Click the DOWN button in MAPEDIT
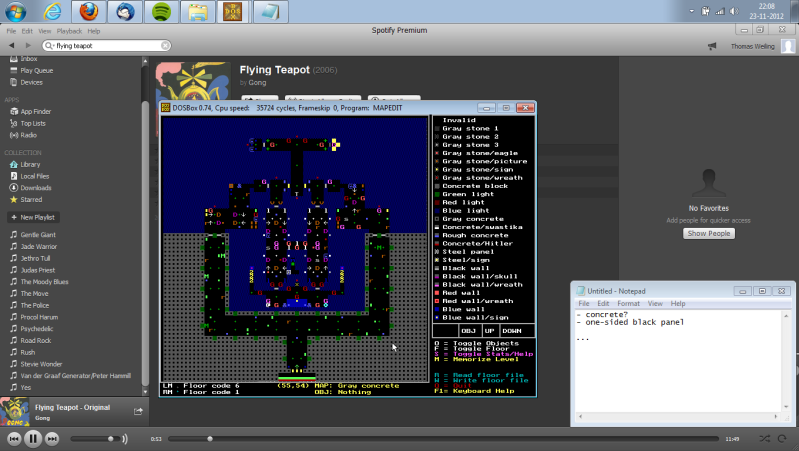 point(512,331)
